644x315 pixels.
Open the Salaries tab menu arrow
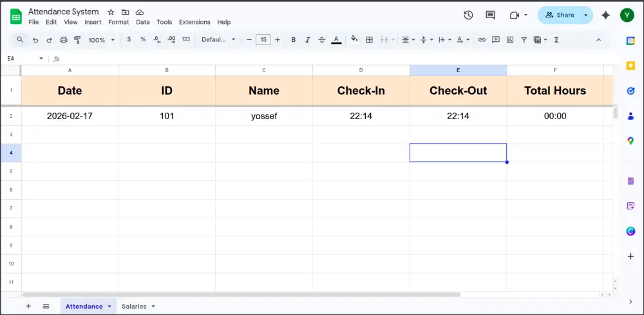[153, 307]
